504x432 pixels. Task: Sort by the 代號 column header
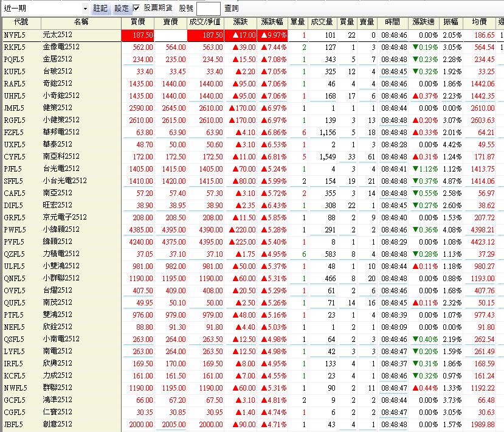(x=20, y=22)
